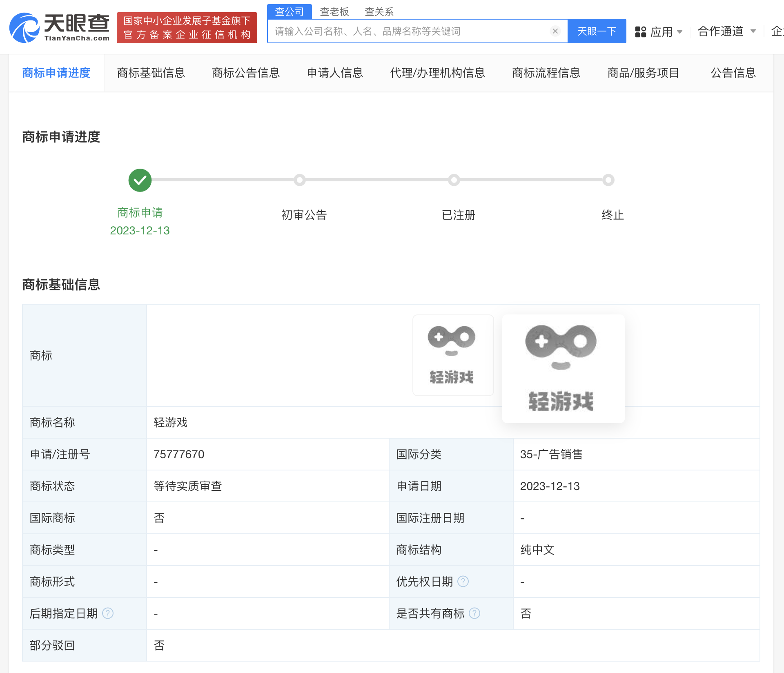Click the 应用 grid apps icon
784x673 pixels.
pyautogui.click(x=640, y=31)
